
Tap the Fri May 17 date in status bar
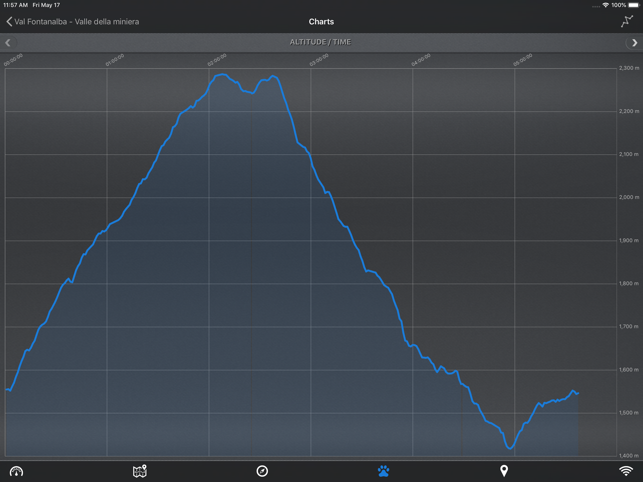[x=46, y=5]
